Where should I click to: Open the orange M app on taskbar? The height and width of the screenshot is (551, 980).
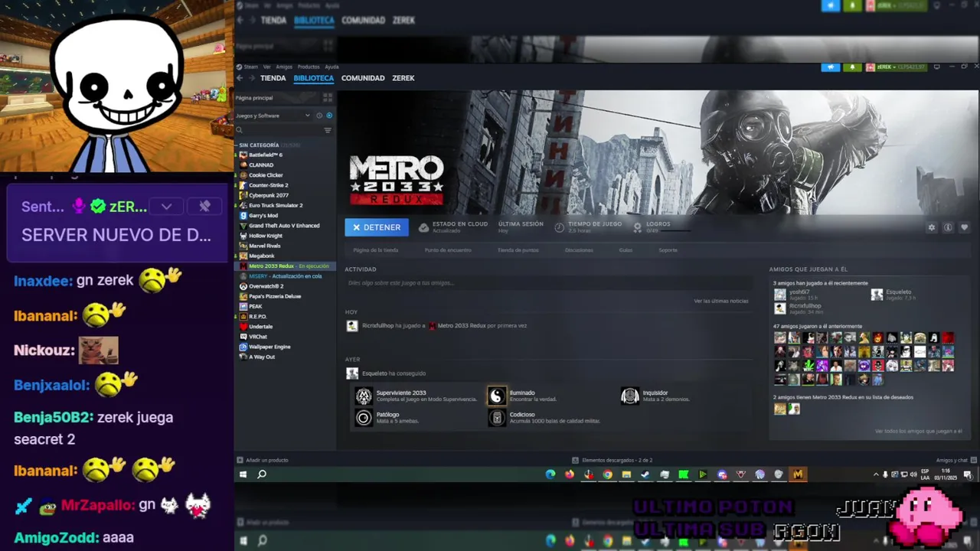(798, 474)
